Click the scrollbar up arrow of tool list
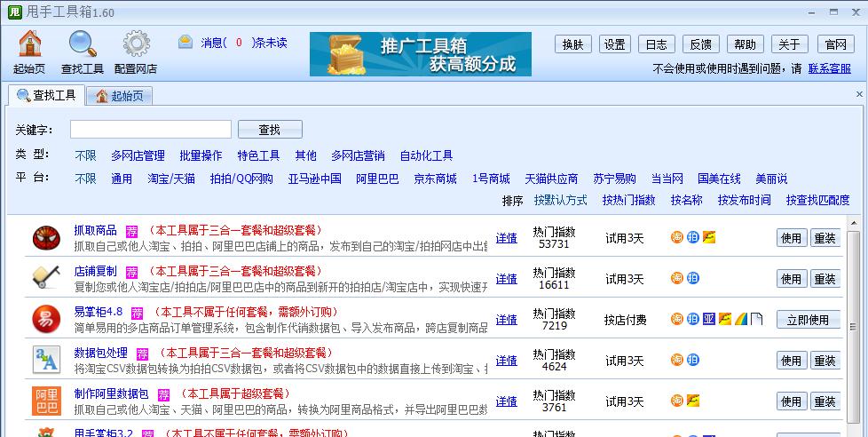Screen dimensions: 868x437 pos(853,224)
